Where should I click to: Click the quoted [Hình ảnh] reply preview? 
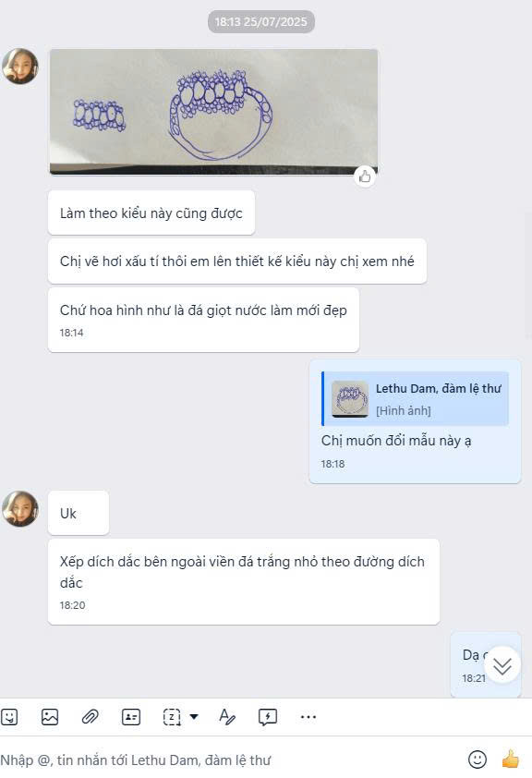click(x=415, y=399)
